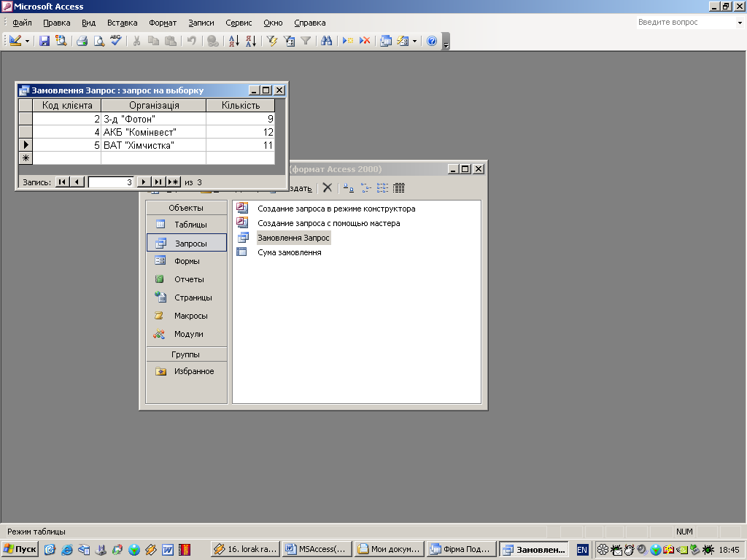Click the Copy icon in toolbar
Screen dimensions: 747x560
tap(153, 41)
